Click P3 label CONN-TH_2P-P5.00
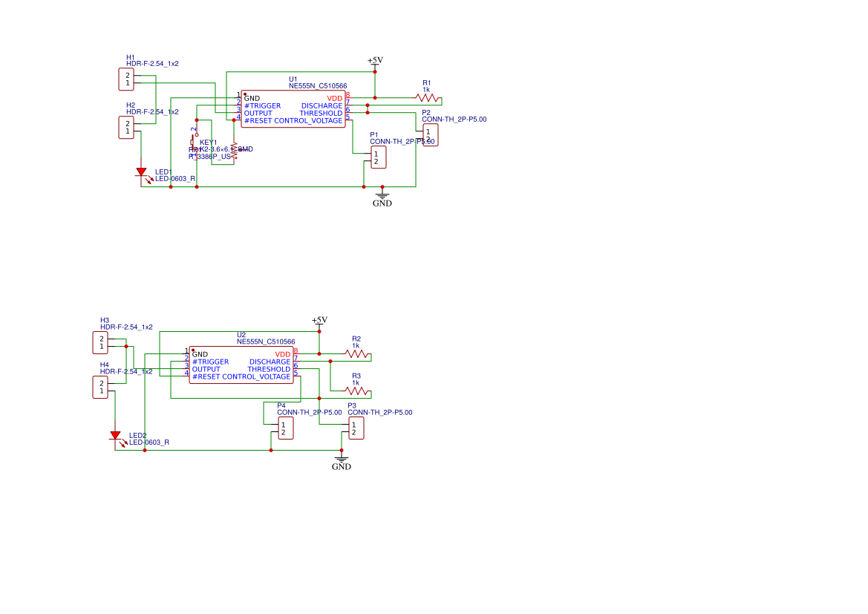The image size is (868, 614). coord(379,413)
